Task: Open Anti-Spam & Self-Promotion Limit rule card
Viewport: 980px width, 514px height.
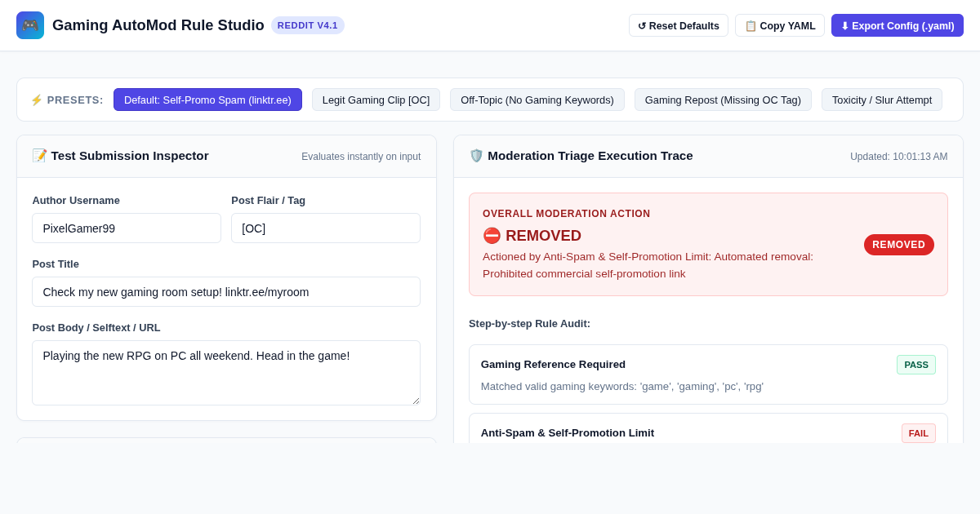Action: tap(708, 428)
